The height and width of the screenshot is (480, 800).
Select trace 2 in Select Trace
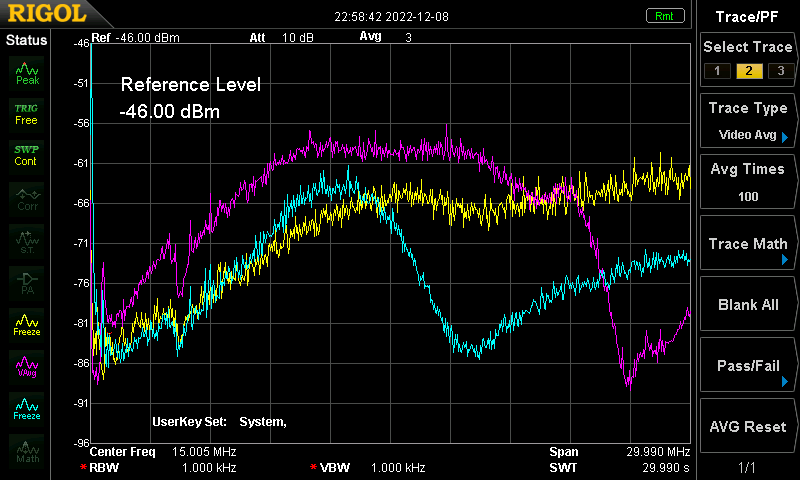(x=749, y=71)
